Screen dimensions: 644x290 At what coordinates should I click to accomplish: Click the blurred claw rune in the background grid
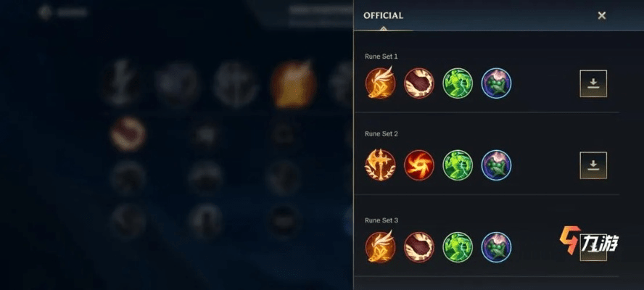(x=128, y=134)
